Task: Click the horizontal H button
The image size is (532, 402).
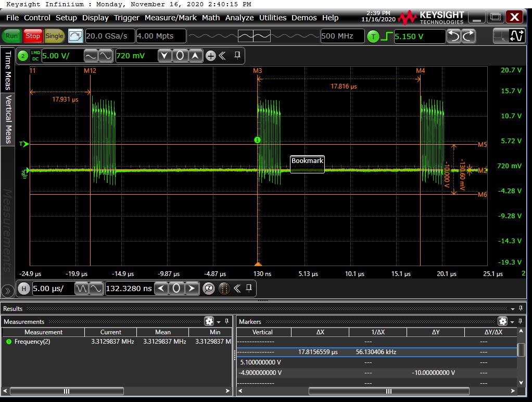Action: (x=24, y=289)
